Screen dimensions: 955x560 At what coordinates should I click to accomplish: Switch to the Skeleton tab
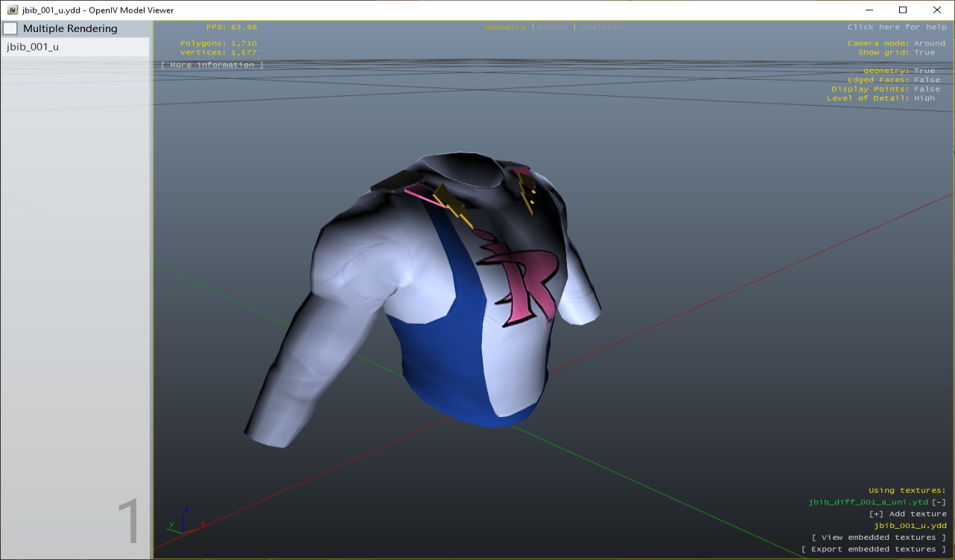[x=602, y=27]
